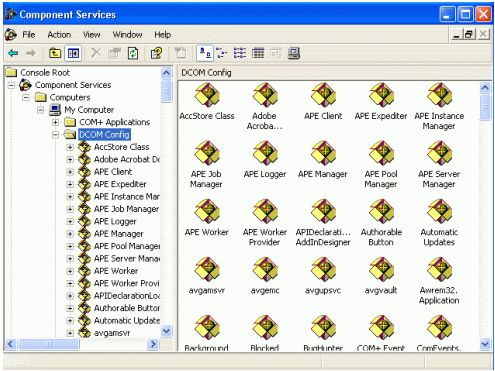Click tree pane horizontal scroll right arrow

point(153,344)
